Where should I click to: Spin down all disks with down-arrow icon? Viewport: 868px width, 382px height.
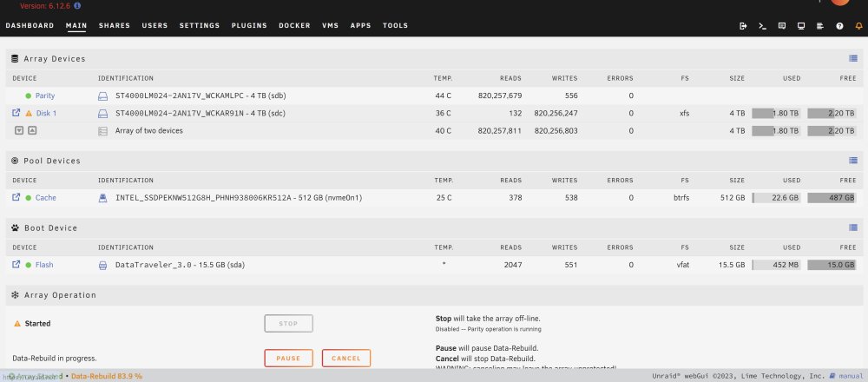click(x=19, y=130)
